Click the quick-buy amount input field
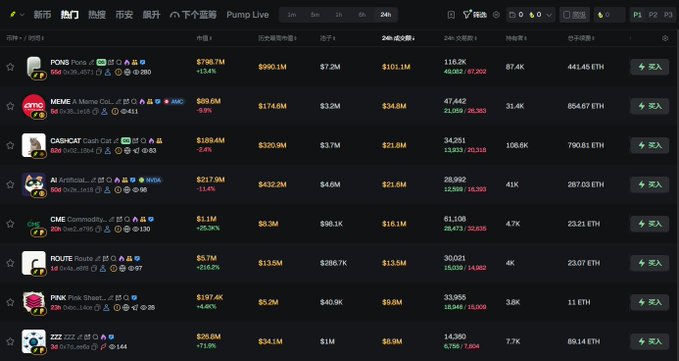Screen dimensions: 679x361 (610, 15)
